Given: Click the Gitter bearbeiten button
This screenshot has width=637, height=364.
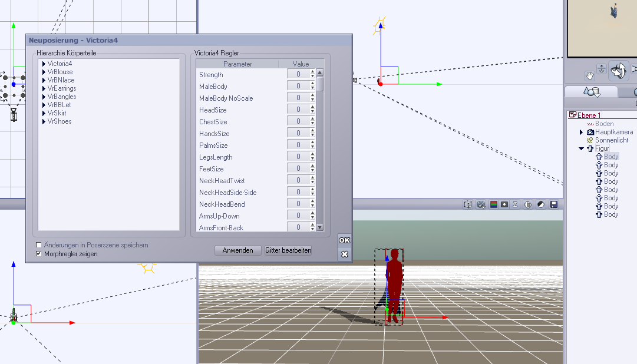Looking at the screenshot, I should pyautogui.click(x=288, y=250).
